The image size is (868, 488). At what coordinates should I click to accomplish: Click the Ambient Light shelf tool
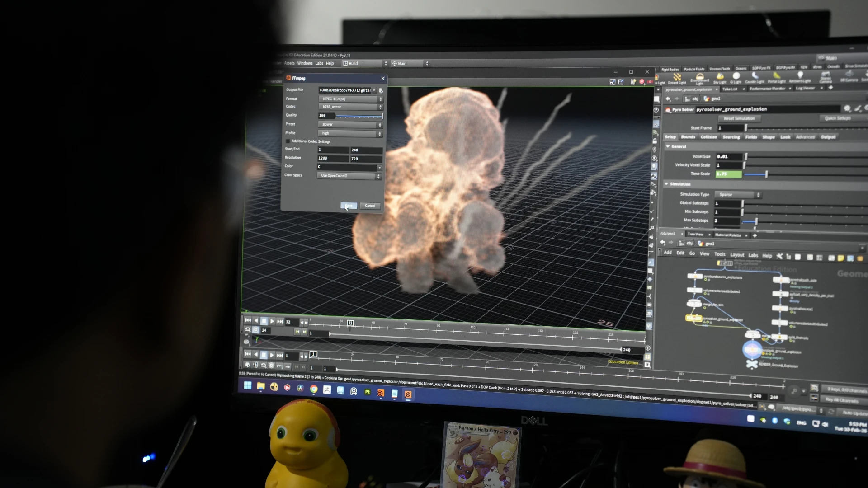point(800,77)
